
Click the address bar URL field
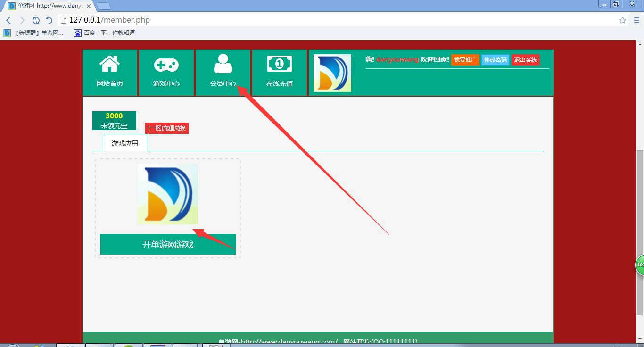pos(330,20)
